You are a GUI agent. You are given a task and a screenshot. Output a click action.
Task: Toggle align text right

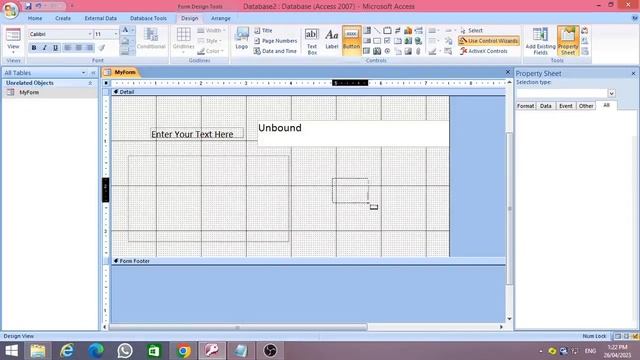(x=89, y=48)
